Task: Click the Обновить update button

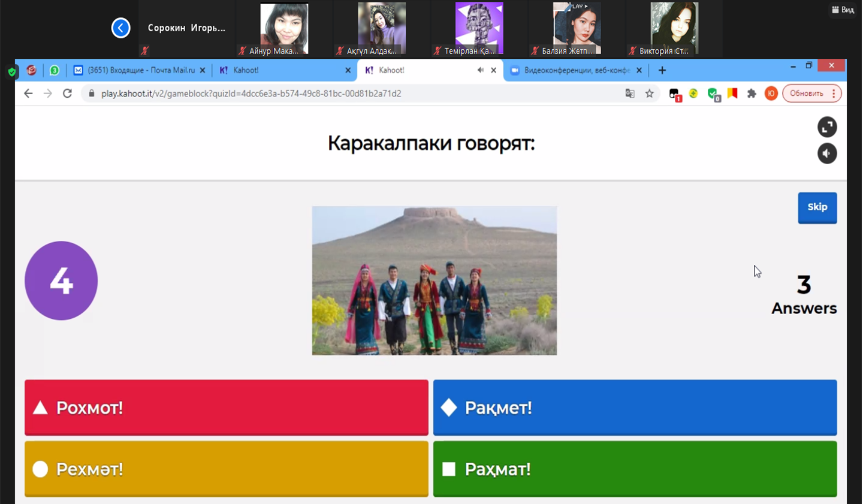Action: (x=806, y=93)
